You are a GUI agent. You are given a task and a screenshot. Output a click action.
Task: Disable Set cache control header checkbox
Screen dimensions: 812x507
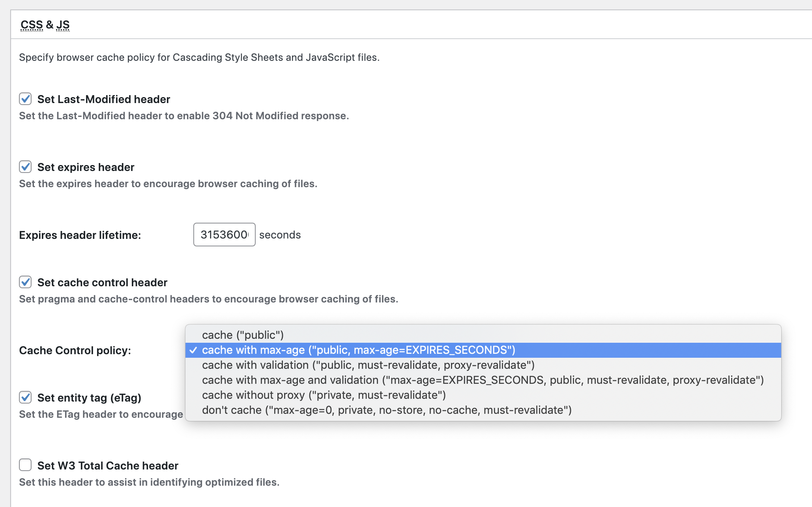click(26, 282)
